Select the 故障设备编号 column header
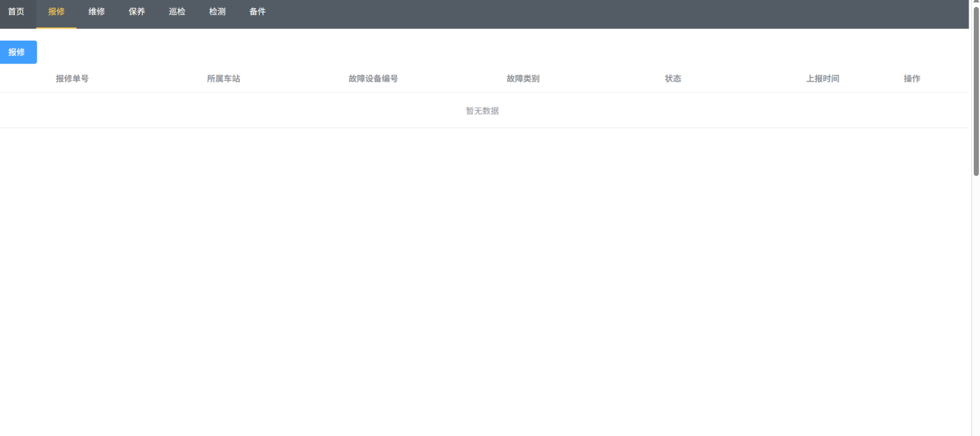 coord(373,79)
